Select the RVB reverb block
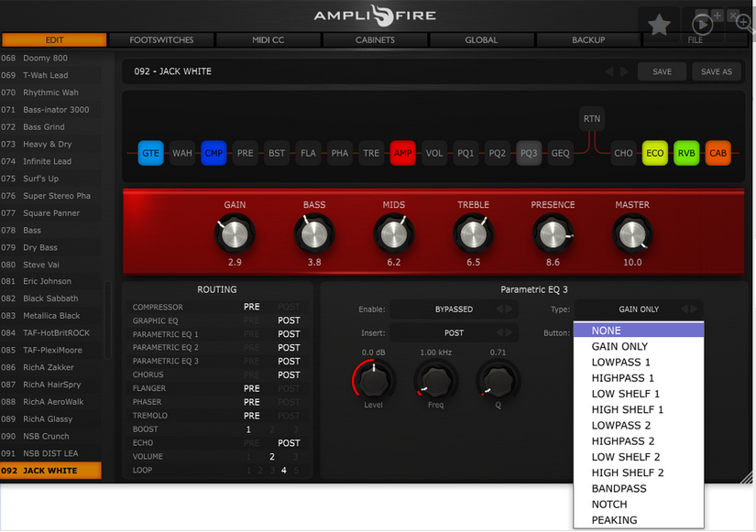The height and width of the screenshot is (532, 756). click(x=686, y=153)
